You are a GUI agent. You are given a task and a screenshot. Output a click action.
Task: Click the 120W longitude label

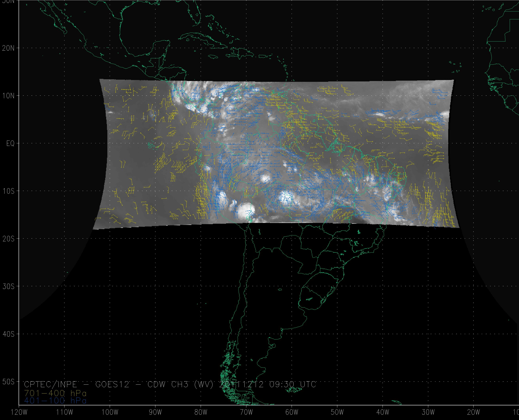19,412
